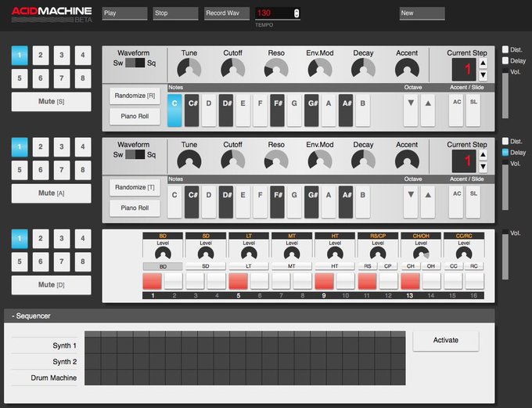The image size is (532, 408).
Task: Select the SD drum instrument tab
Action: (206, 266)
